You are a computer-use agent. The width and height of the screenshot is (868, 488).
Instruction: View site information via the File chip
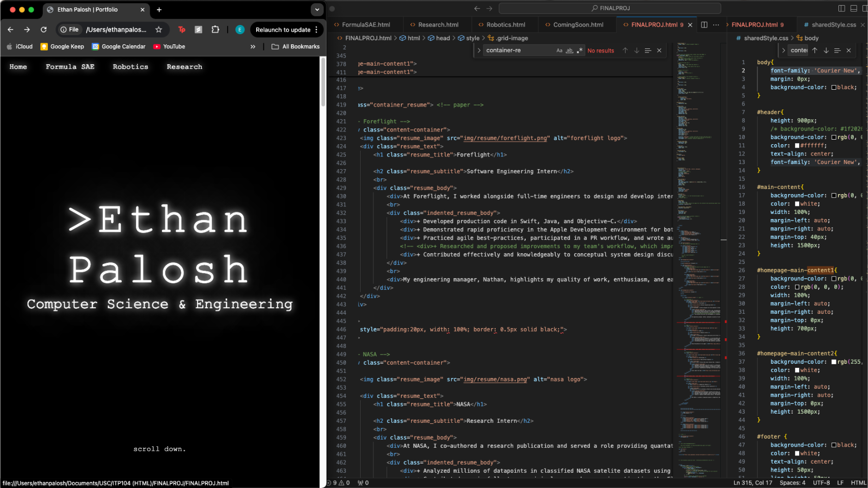pyautogui.click(x=69, y=30)
